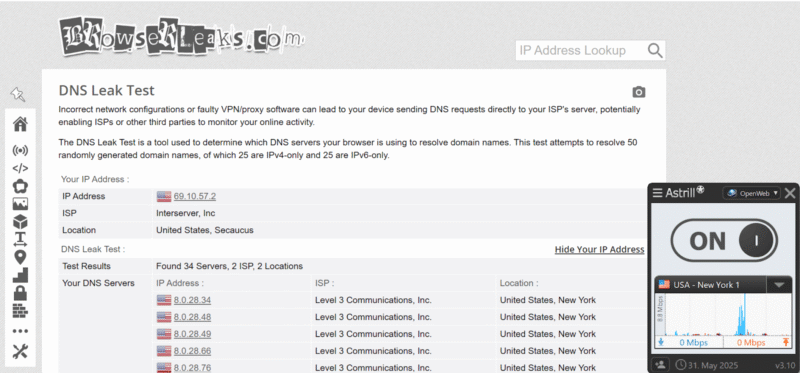Switch the Astrill VPN ON toggle
This screenshot has width=800, height=373.
click(723, 240)
